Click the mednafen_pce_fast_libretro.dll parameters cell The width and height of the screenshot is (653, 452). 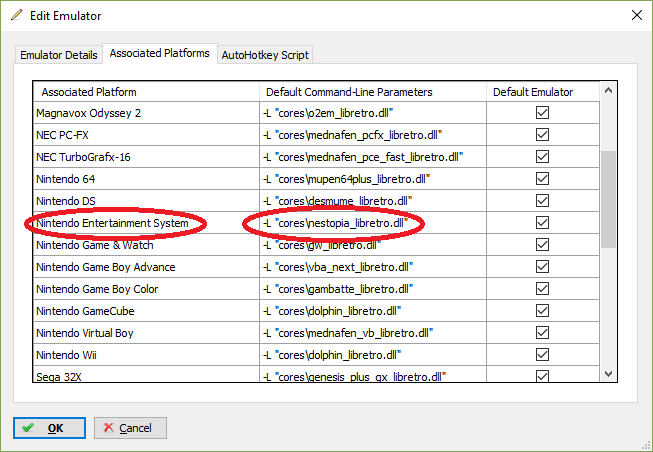coord(373,157)
